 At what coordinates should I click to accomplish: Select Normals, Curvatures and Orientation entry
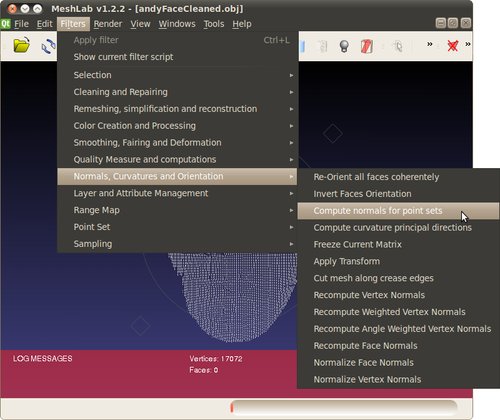tap(178, 176)
